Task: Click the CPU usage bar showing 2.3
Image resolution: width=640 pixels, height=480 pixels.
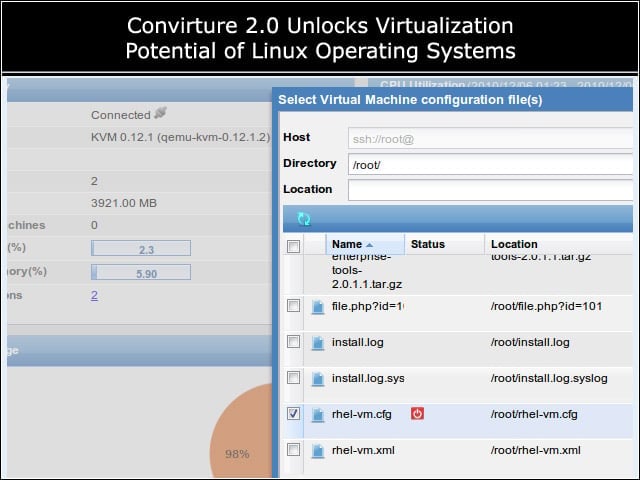Action: [x=141, y=248]
